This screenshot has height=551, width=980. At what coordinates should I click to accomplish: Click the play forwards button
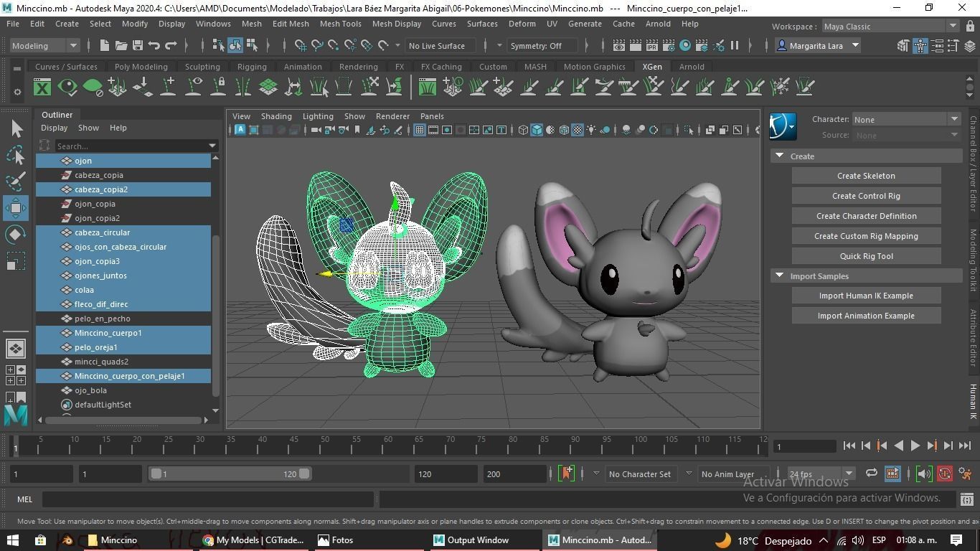point(915,446)
